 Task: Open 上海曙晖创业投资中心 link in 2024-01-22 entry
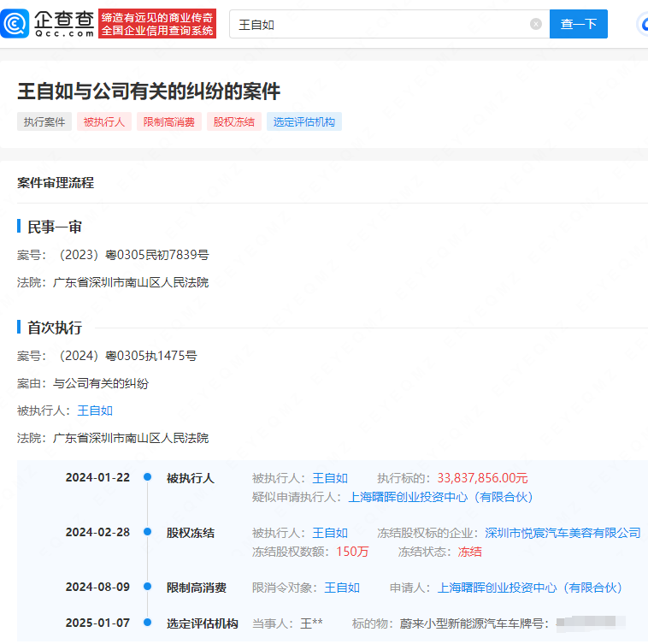pos(440,497)
